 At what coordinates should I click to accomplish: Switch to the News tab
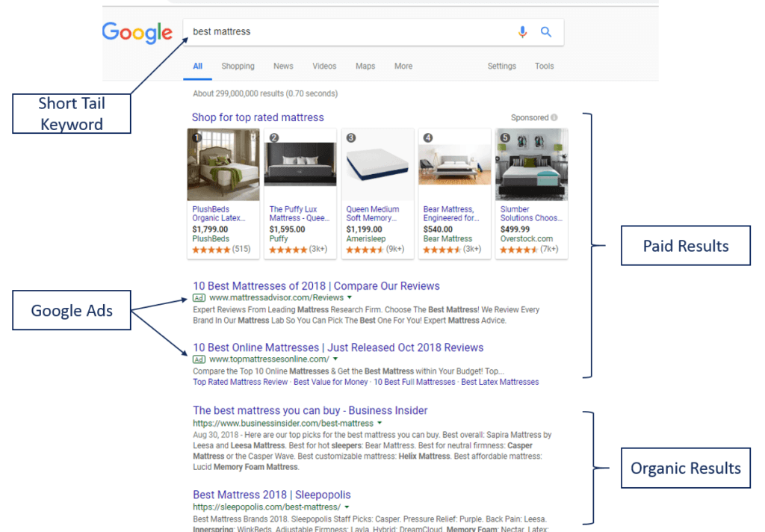283,66
